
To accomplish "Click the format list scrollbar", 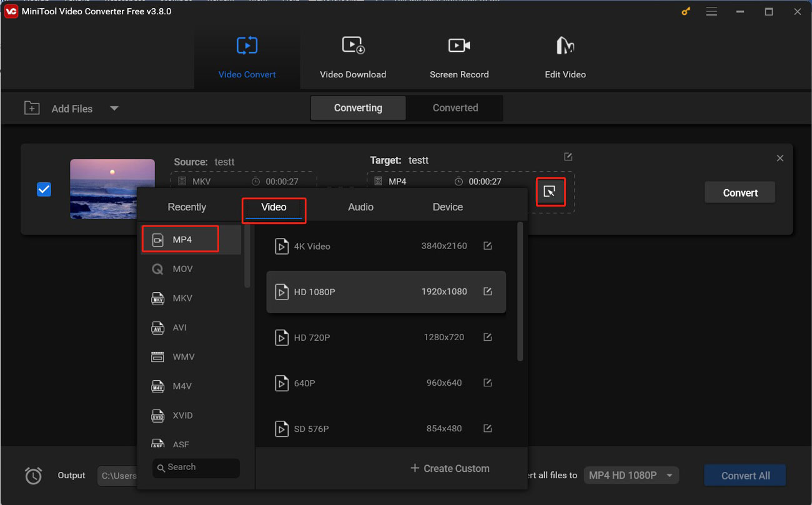I will 247,256.
